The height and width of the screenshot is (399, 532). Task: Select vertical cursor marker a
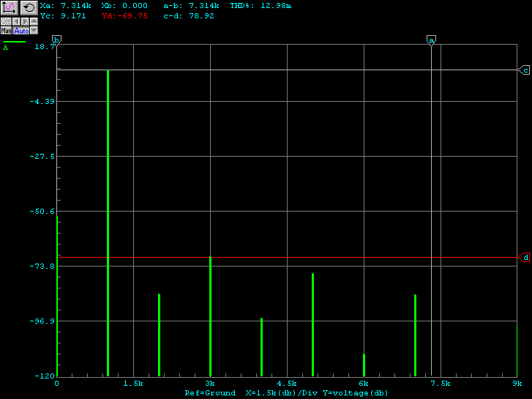(431, 40)
